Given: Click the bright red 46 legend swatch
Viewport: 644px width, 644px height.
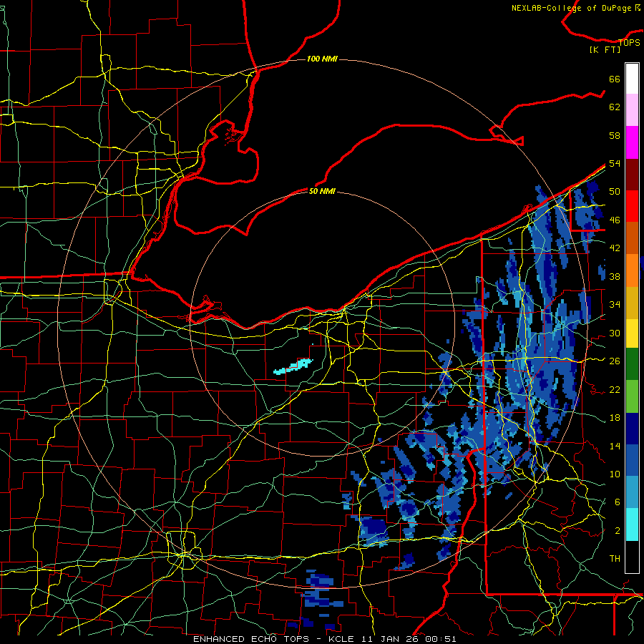Looking at the screenshot, I should pos(632,206).
